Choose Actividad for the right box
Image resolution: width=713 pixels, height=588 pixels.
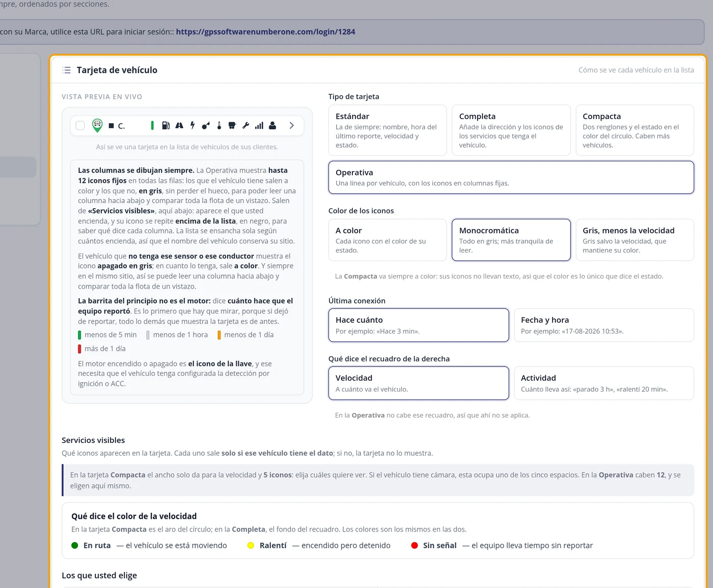click(x=604, y=383)
